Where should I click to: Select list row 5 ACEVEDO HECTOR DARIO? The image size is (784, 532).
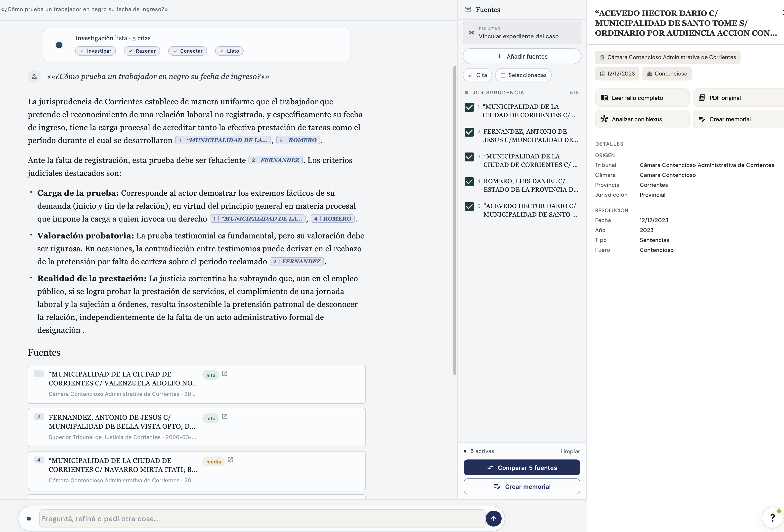coord(522,210)
